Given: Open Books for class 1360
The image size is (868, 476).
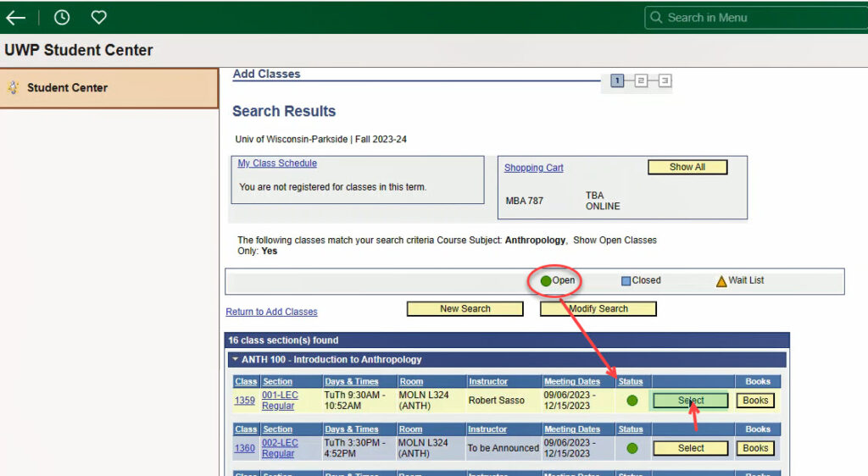Looking at the screenshot, I should pos(755,448).
